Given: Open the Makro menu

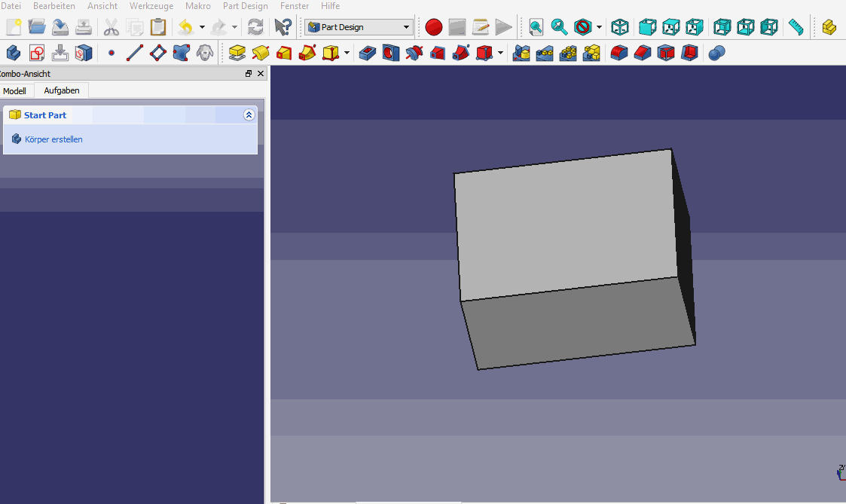Looking at the screenshot, I should pyautogui.click(x=197, y=6).
